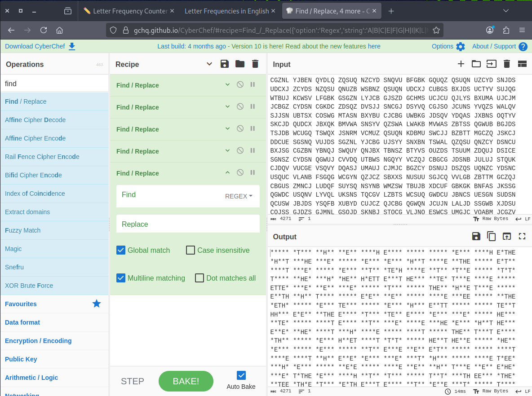Open the REGEX type dropdown

[239, 196]
